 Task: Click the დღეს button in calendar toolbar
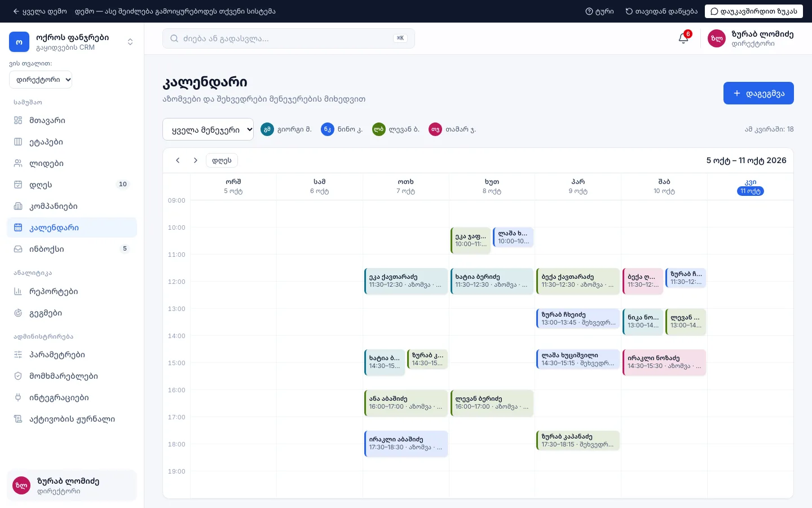[x=222, y=160]
